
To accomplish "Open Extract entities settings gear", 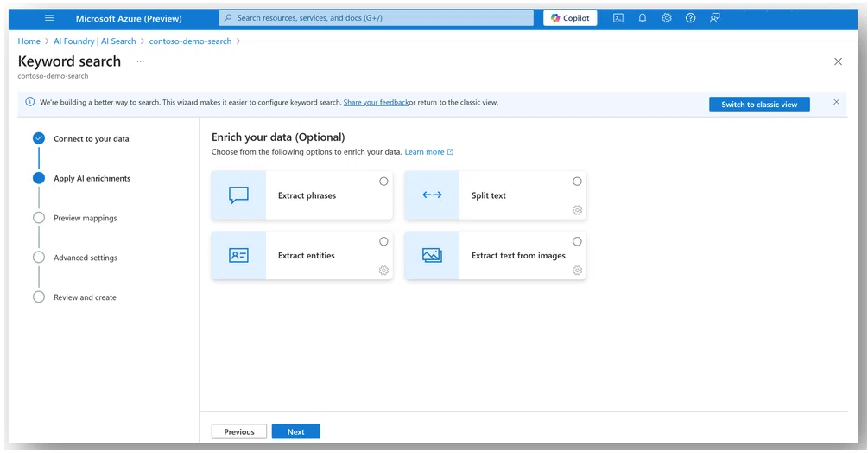I will pyautogui.click(x=383, y=271).
